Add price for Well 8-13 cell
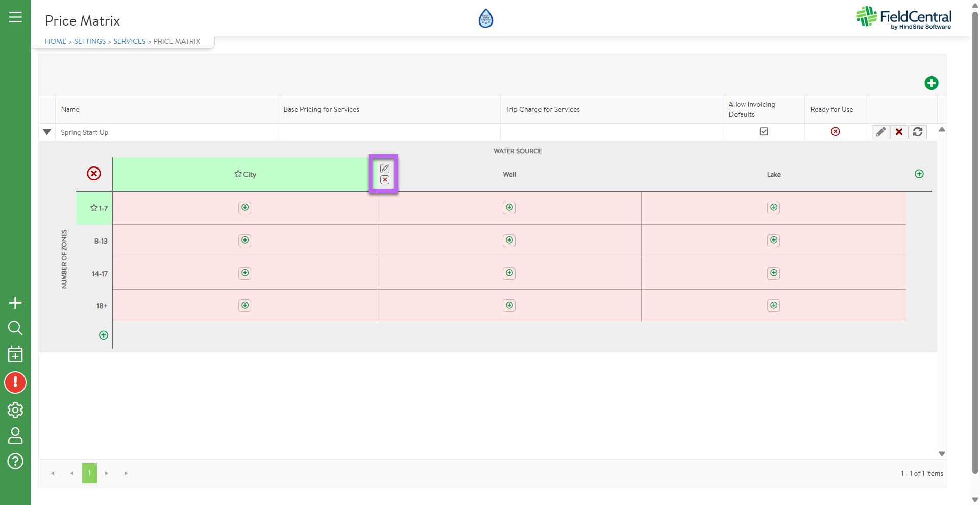Screen dimensions: 980x505 (509, 241)
